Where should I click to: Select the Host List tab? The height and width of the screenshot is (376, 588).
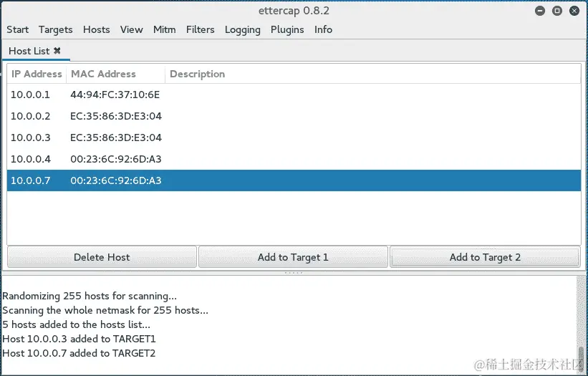click(x=29, y=51)
